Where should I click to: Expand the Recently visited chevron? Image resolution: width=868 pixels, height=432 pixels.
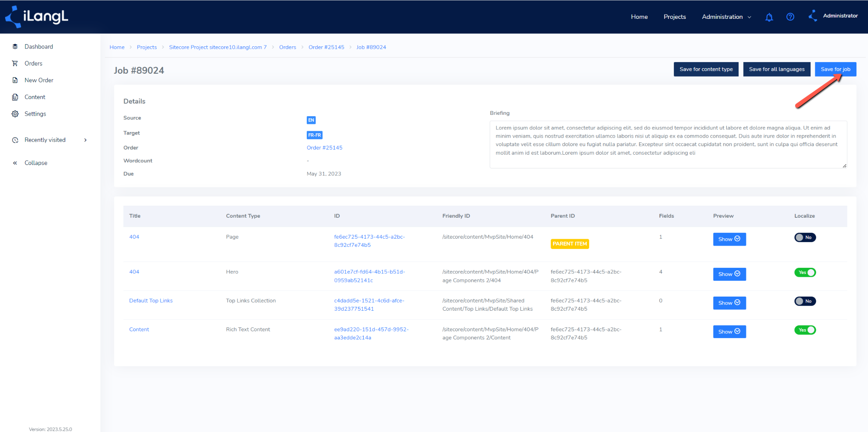(x=86, y=140)
